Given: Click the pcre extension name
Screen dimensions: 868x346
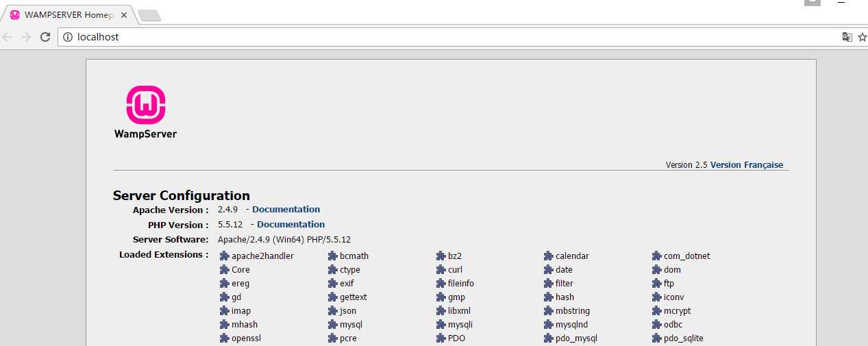Looking at the screenshot, I should 348,338.
